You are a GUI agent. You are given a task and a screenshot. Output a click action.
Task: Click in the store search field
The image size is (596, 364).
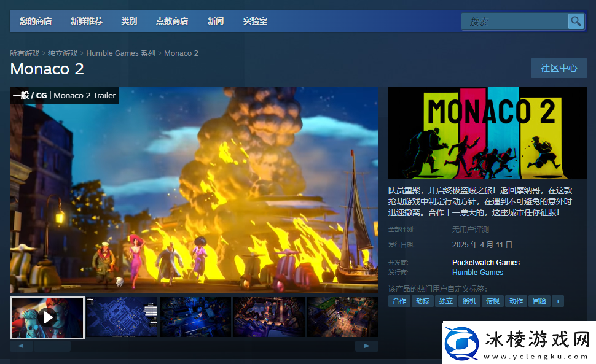tap(515, 21)
